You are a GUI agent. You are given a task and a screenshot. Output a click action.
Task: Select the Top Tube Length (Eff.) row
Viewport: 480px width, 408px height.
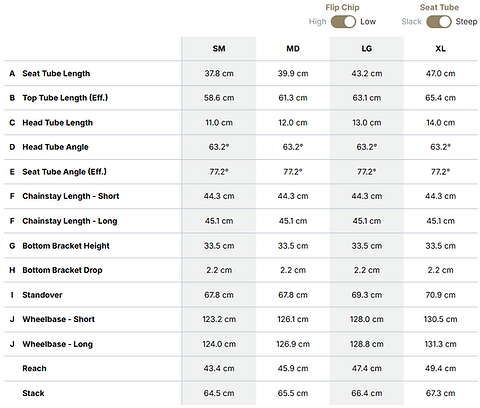click(241, 98)
